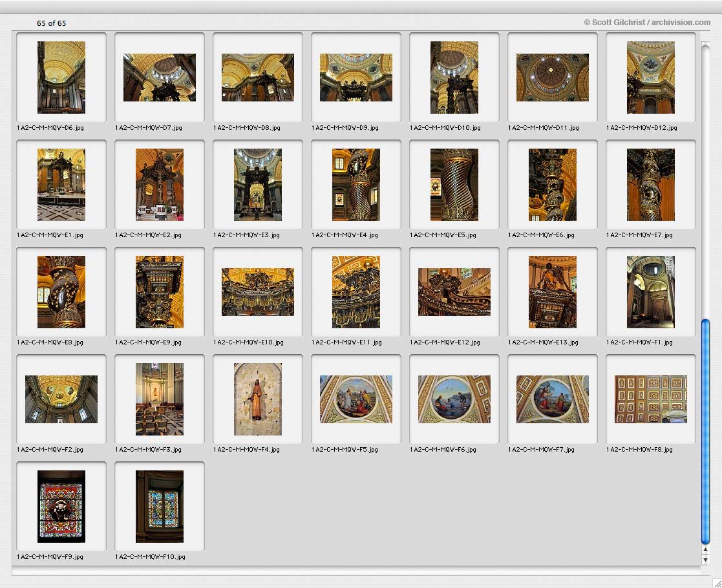Select thumbnail 1A2-C-M-MQW-D8.jpg
Image resolution: width=722 pixels, height=588 pixels.
[x=258, y=78]
